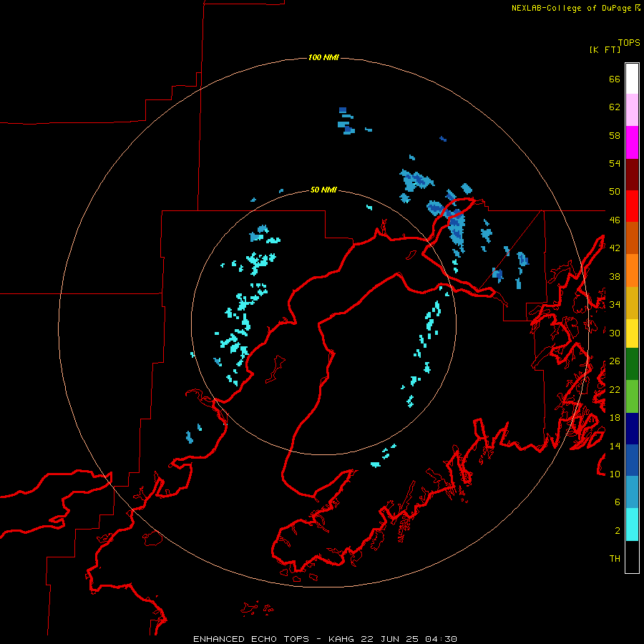Click the 50 legend value label

tap(615, 192)
